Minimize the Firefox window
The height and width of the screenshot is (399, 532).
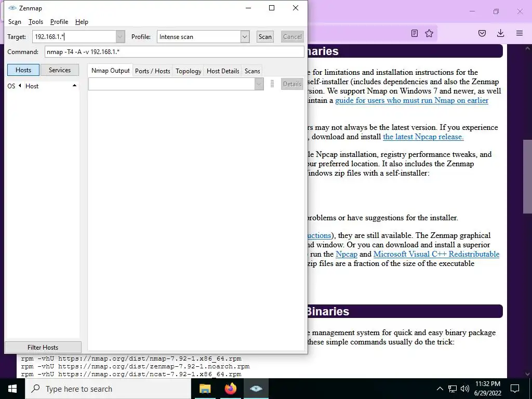472,11
